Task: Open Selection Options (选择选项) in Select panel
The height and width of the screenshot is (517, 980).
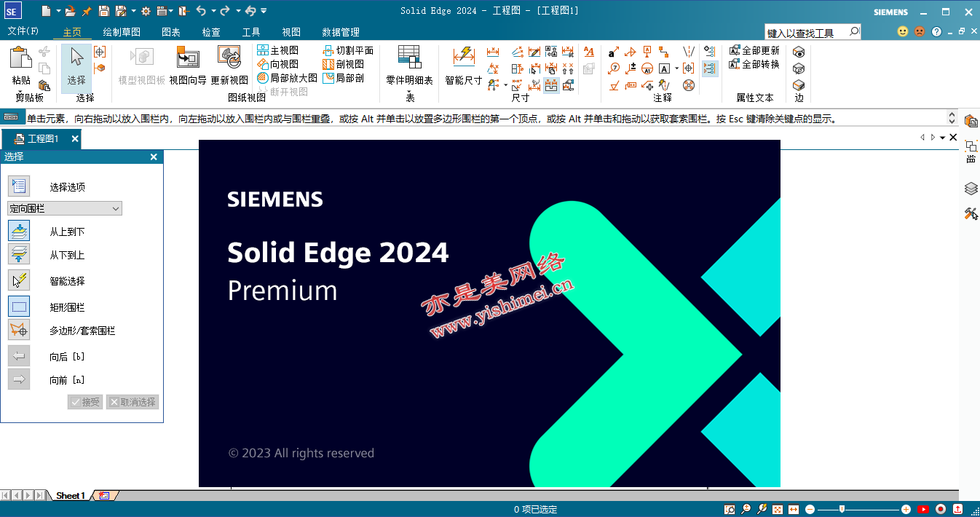Action: (x=19, y=186)
